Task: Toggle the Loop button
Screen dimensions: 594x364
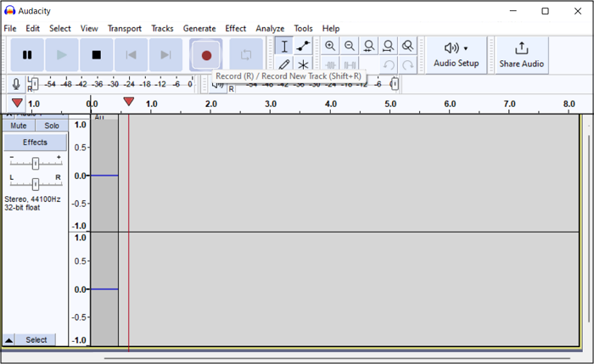Action: [246, 55]
